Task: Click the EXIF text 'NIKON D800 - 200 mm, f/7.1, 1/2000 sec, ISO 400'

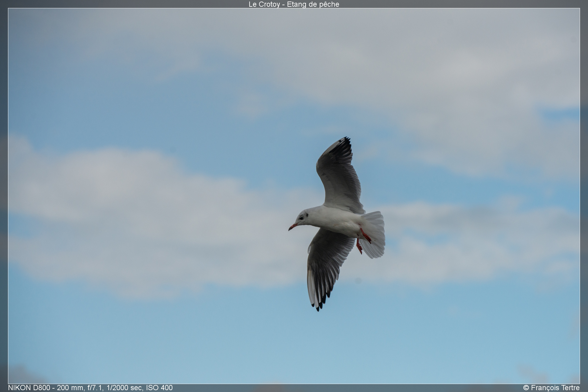Action: (90, 388)
